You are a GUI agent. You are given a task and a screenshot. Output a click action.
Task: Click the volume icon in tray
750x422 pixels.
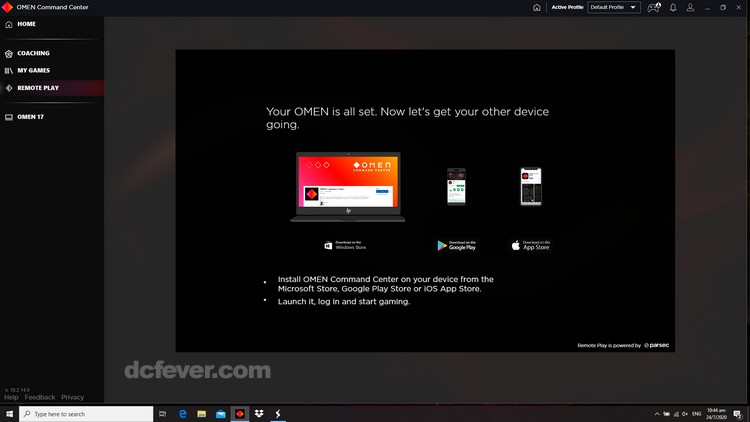[x=685, y=414]
